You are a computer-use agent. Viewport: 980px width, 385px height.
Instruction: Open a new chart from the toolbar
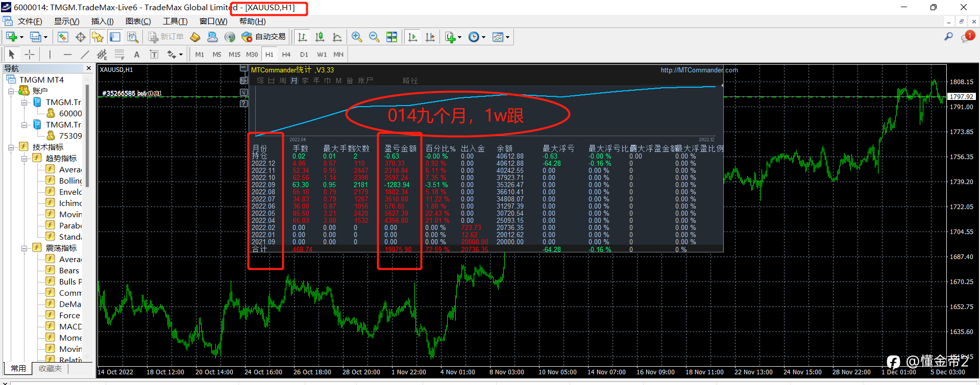pos(11,37)
